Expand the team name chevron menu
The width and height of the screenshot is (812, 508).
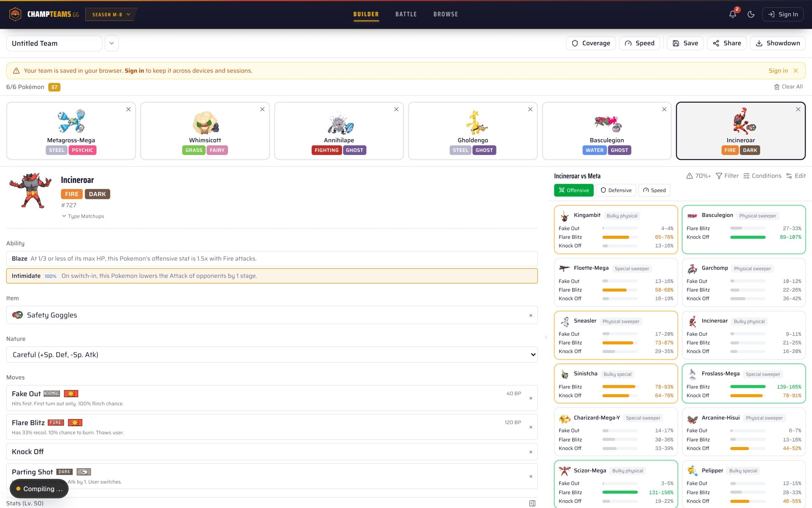tap(112, 43)
